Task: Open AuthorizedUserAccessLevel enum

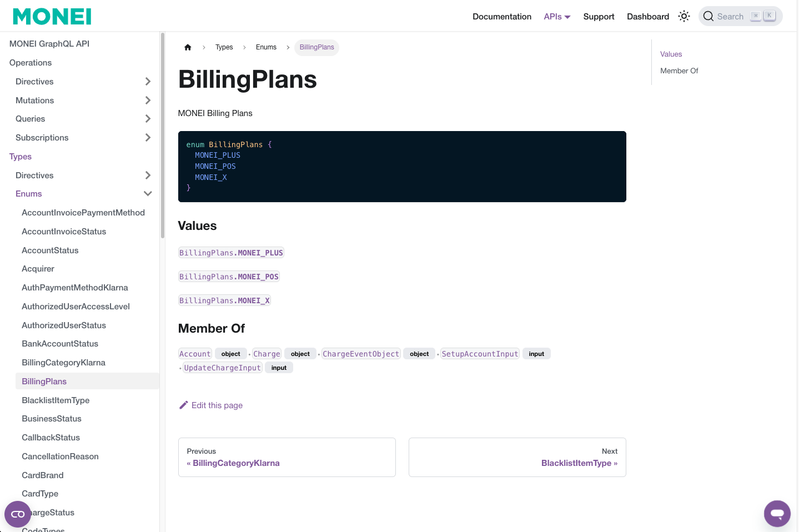Action: click(76, 307)
